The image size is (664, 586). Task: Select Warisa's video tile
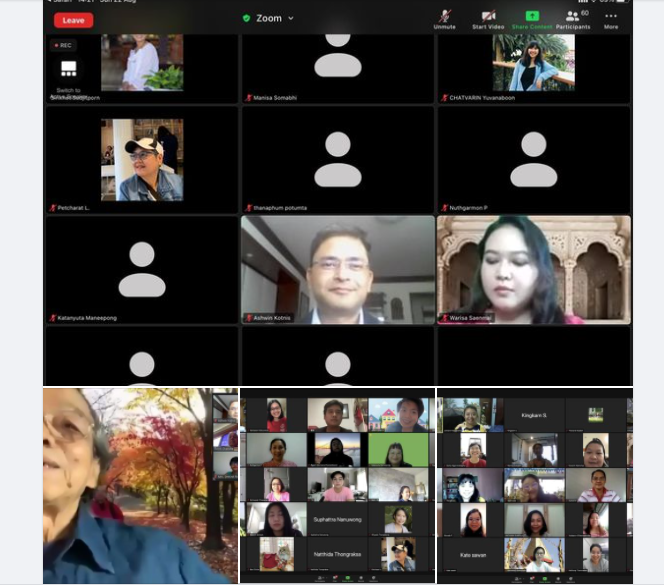coord(533,269)
